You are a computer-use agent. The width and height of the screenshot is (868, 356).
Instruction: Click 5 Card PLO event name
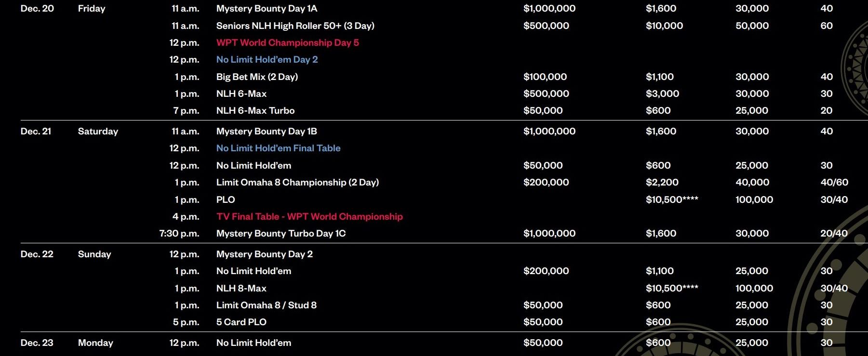click(241, 322)
